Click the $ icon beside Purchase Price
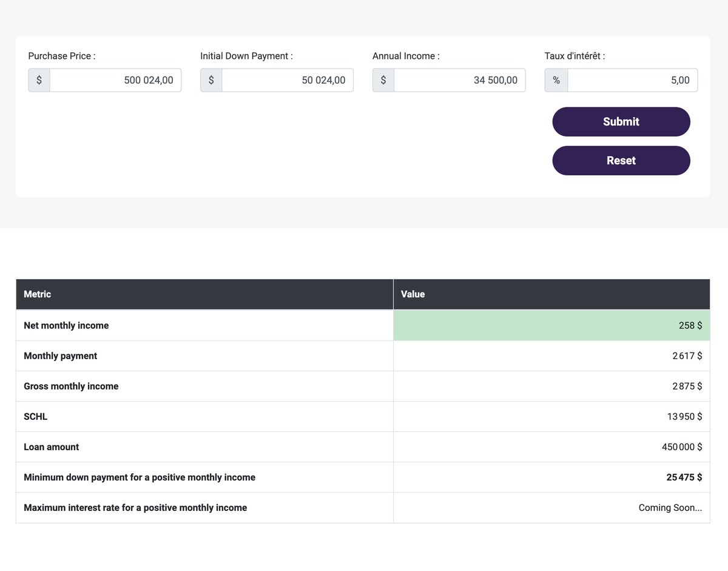The height and width of the screenshot is (571, 728). (38, 79)
